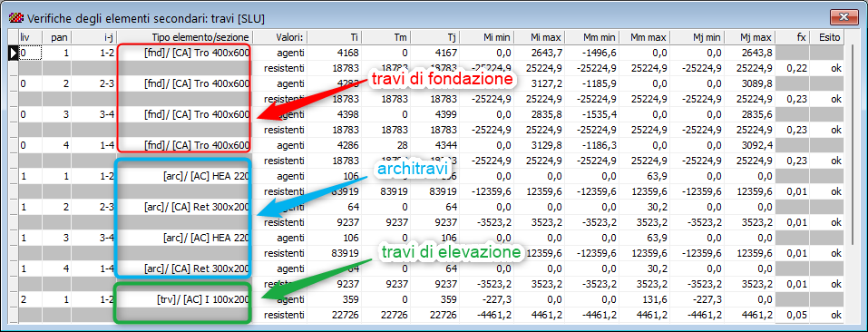Select the first '[arc]/ [CA] Ret 300x200' cell
The width and height of the screenshot is (868, 332).
pyautogui.click(x=184, y=208)
